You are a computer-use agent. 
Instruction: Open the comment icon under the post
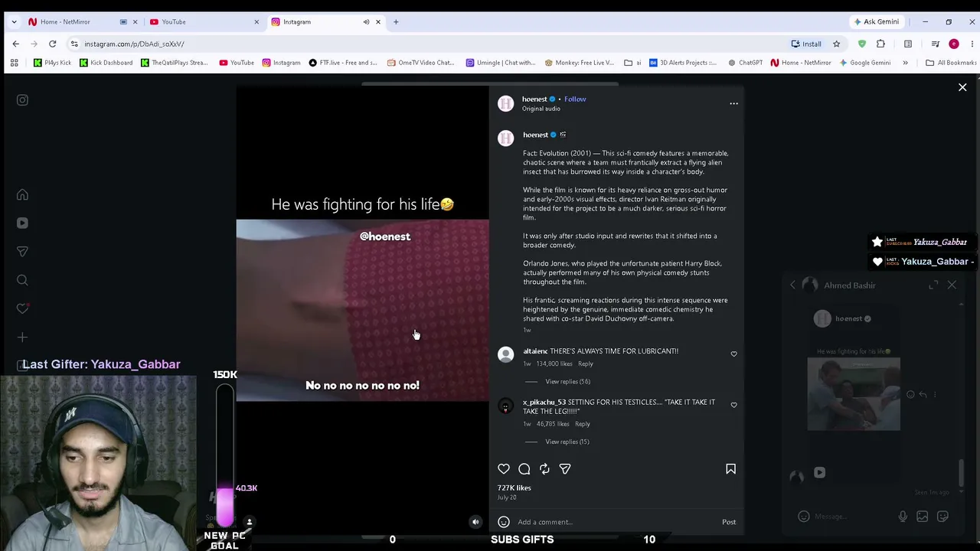coord(524,469)
